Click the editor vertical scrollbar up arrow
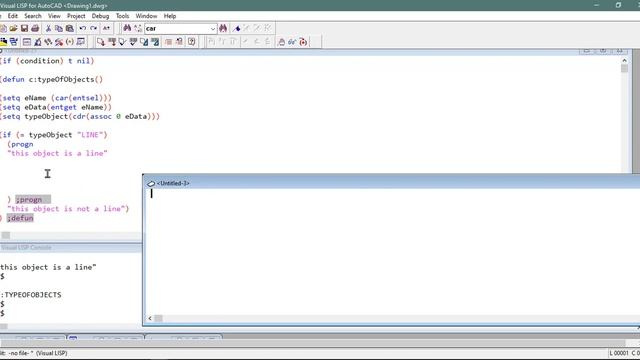The width and height of the screenshot is (640, 360). (624, 60)
